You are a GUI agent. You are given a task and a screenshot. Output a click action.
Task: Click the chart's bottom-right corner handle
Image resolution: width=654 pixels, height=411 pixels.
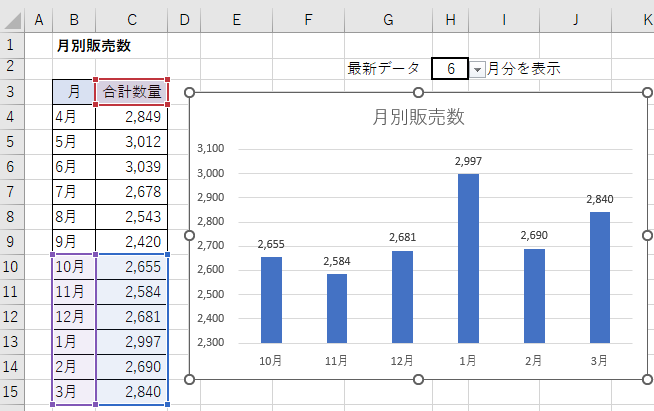(646, 380)
